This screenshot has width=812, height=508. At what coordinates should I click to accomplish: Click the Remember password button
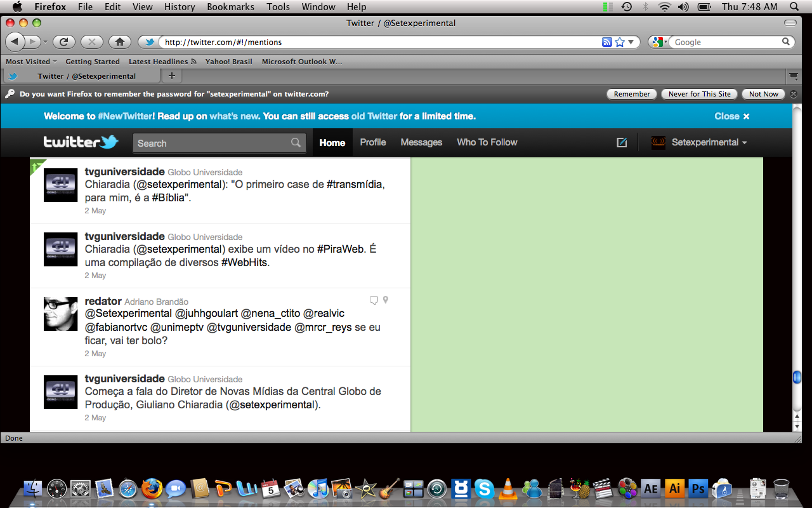[x=632, y=94]
